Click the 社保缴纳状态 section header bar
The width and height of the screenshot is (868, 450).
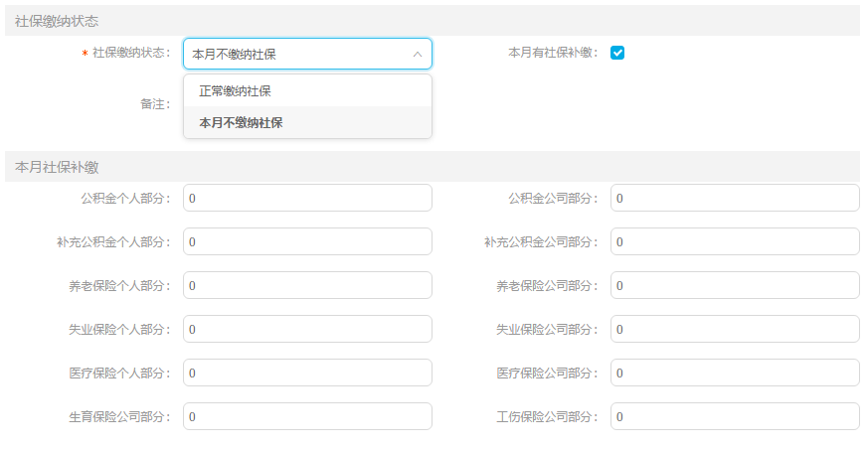[x=433, y=21]
